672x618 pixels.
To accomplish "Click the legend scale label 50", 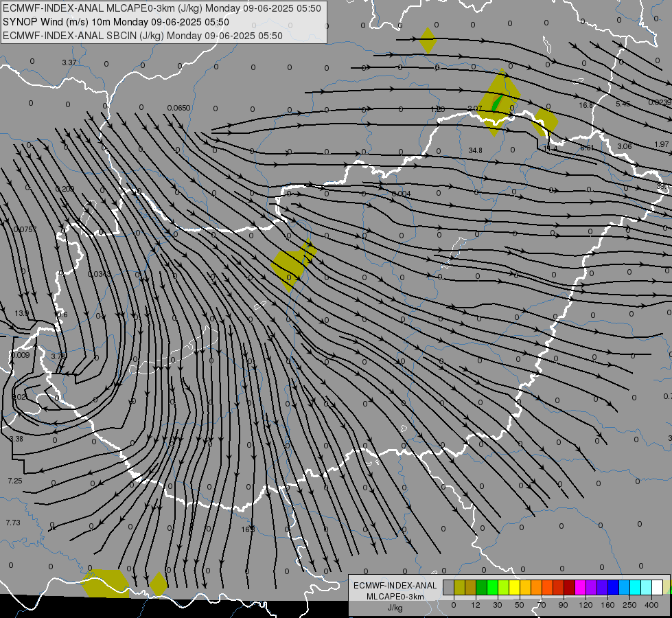I will [x=520, y=605].
